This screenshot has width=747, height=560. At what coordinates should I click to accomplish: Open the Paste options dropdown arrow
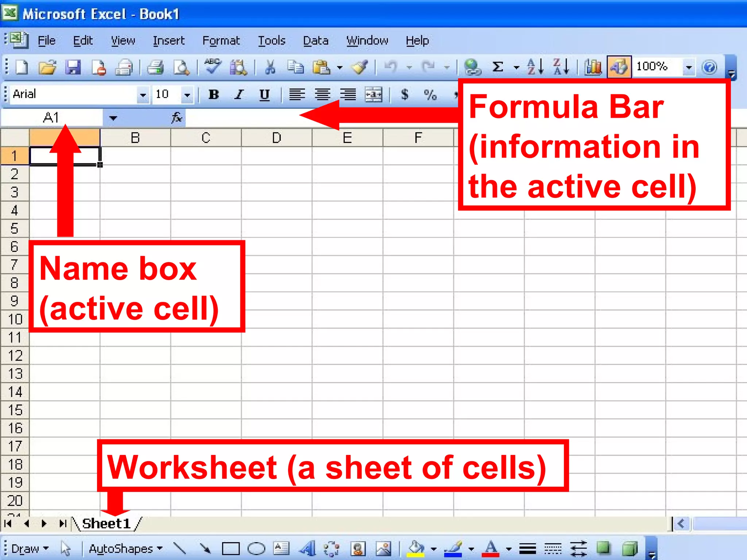340,67
